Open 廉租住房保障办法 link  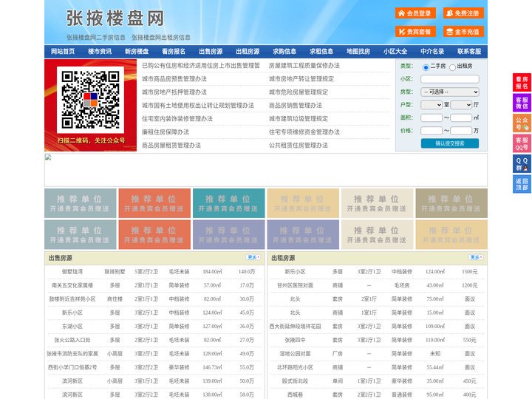(166, 132)
